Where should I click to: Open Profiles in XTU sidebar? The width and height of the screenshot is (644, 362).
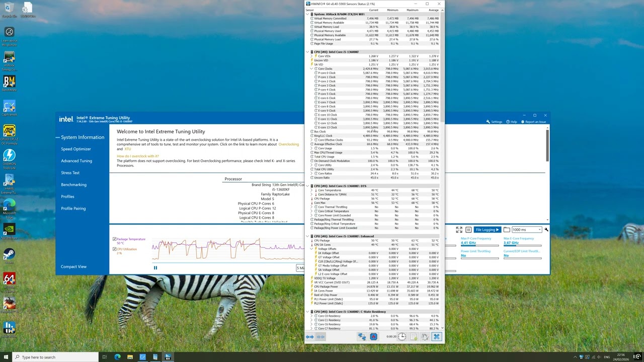pyautogui.click(x=67, y=196)
